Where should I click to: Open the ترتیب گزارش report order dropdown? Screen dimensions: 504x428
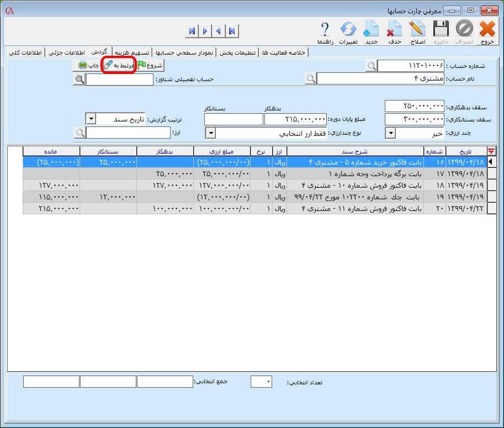point(91,119)
